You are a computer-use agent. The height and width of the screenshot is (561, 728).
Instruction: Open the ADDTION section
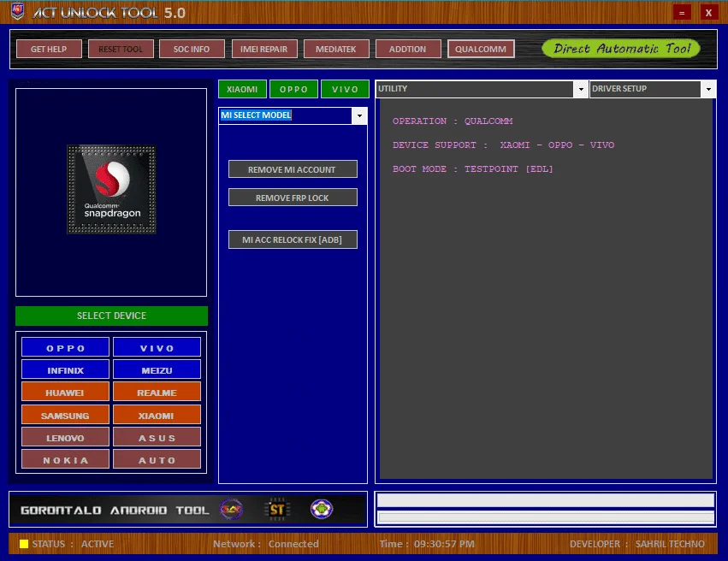click(x=408, y=49)
